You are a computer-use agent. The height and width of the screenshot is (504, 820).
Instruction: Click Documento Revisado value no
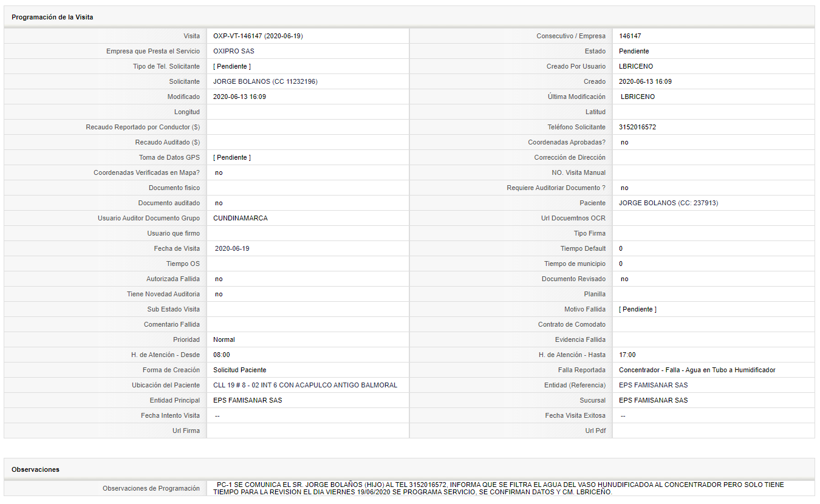624,279
